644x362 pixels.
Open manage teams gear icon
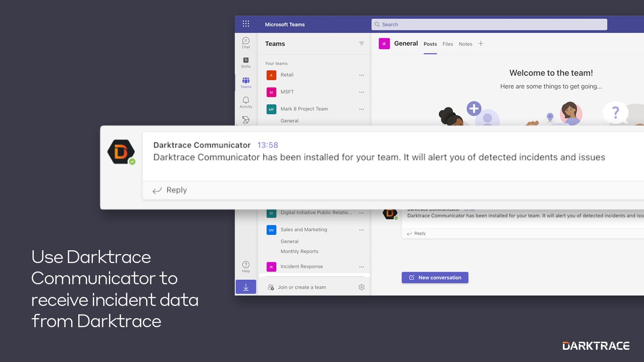362,287
